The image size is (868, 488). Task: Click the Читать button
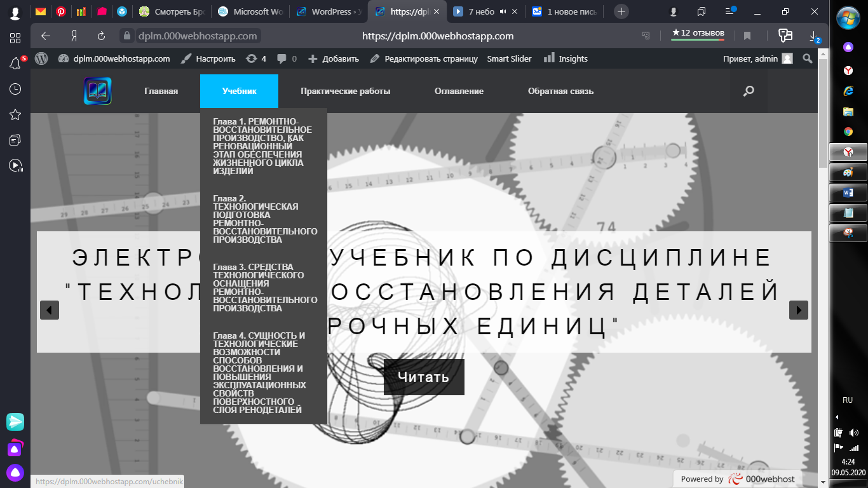(424, 377)
